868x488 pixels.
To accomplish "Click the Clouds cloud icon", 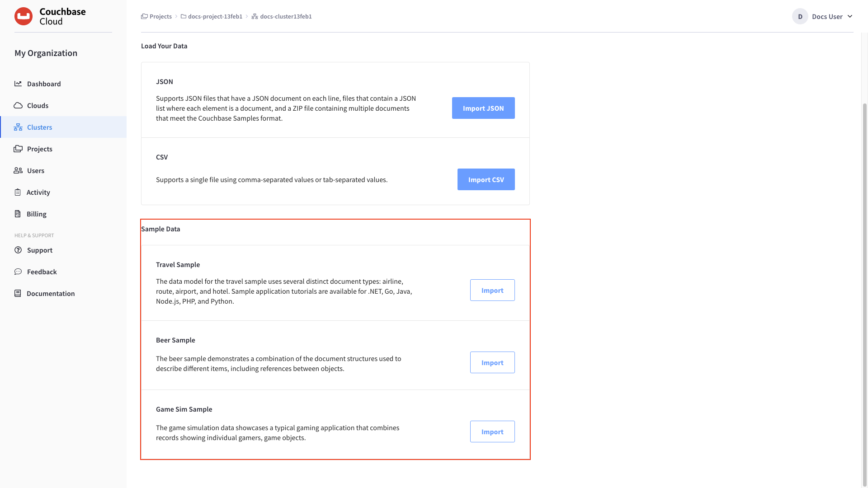I will click(18, 105).
